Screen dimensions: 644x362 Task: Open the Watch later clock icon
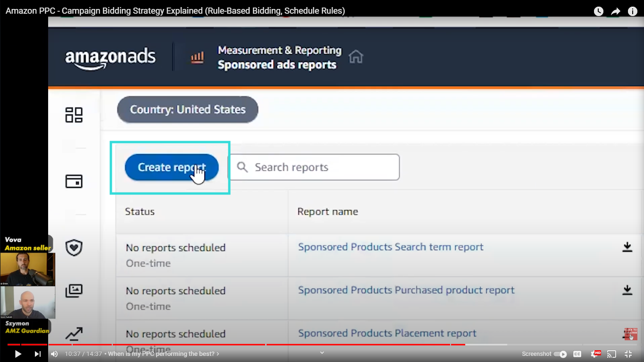[599, 11]
